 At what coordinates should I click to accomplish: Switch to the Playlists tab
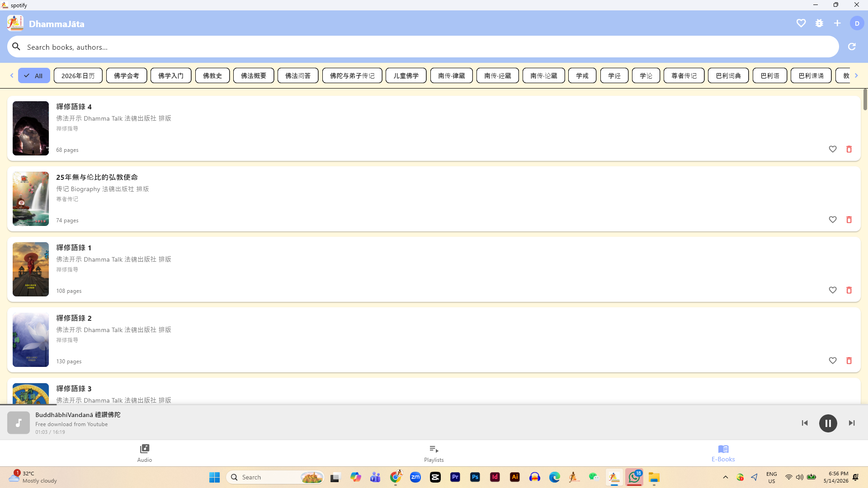pos(434,453)
